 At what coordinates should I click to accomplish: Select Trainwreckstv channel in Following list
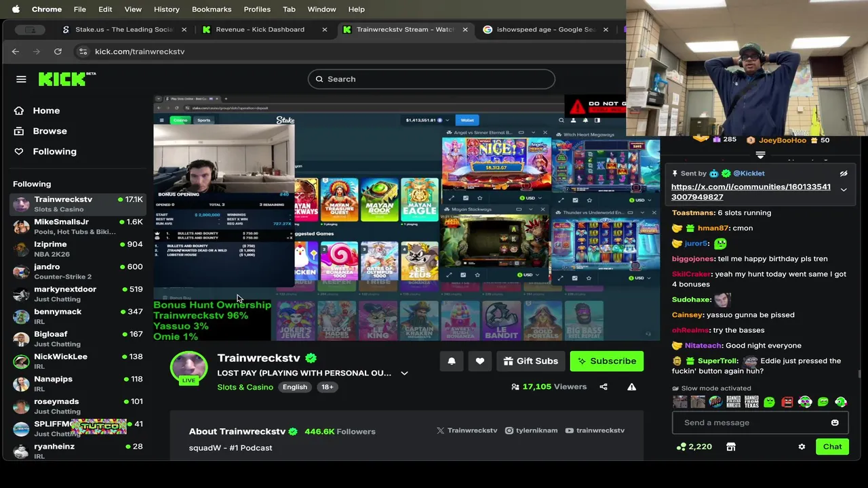[x=77, y=204]
